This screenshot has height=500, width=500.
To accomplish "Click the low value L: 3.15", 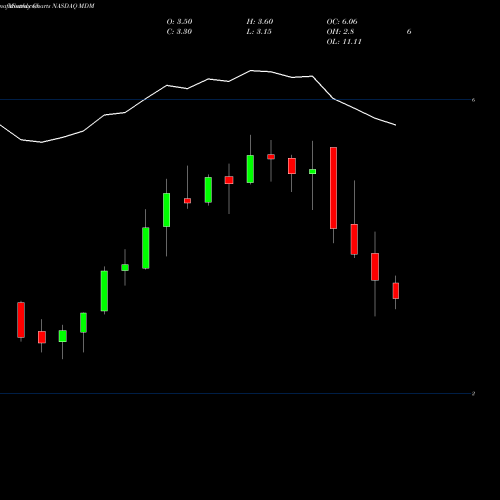I will click(259, 31).
